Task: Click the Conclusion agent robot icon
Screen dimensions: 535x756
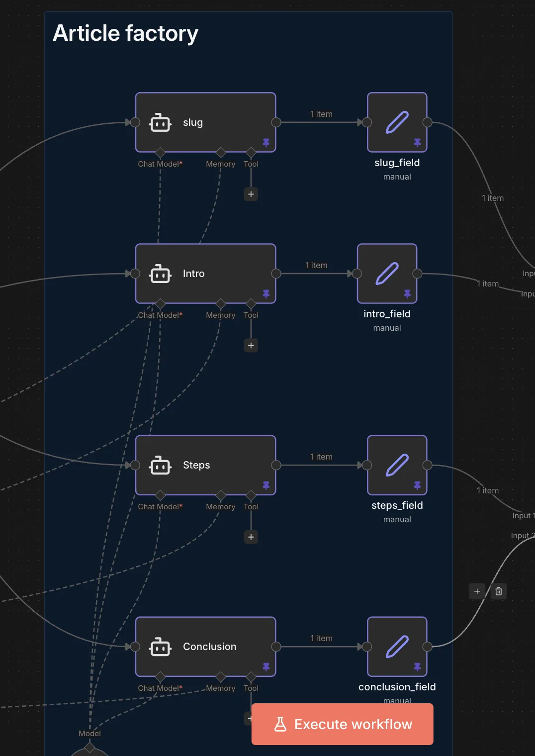Action: click(160, 647)
